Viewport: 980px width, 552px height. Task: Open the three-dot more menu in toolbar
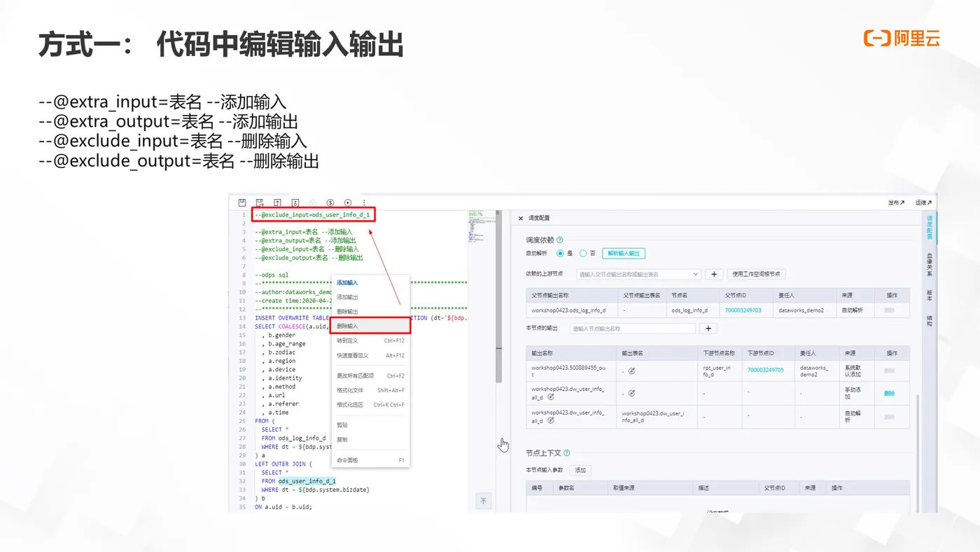[x=364, y=202]
